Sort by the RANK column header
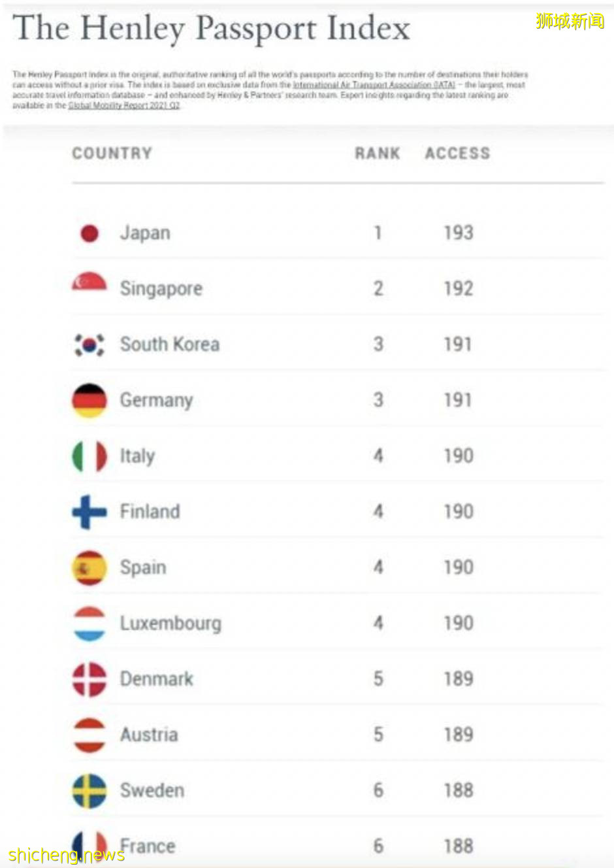Viewport: 614px width, 868px height. [377, 154]
